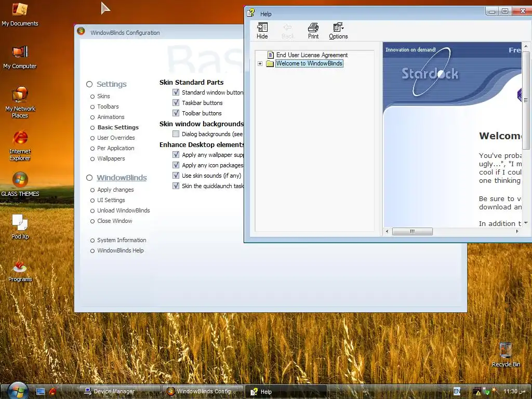Click the Welcome to WindowBlinds folder icon

270,63
